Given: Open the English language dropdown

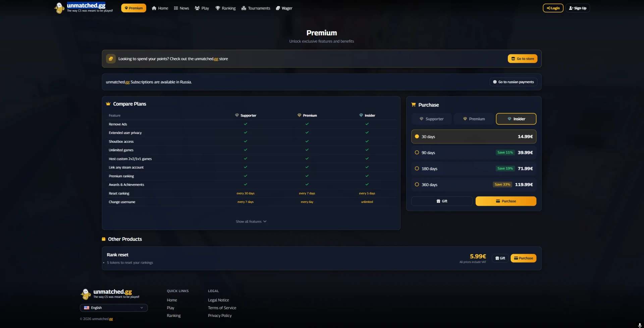Looking at the screenshot, I should coord(114,308).
